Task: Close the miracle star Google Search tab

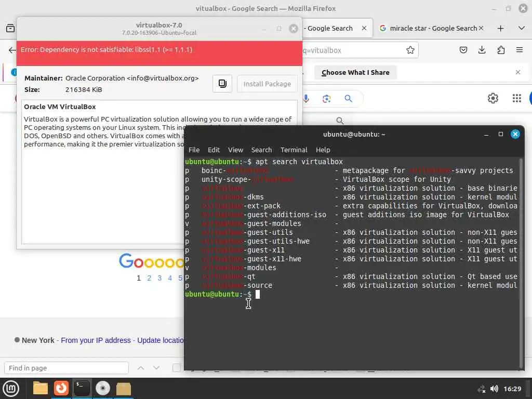Action: point(481,28)
